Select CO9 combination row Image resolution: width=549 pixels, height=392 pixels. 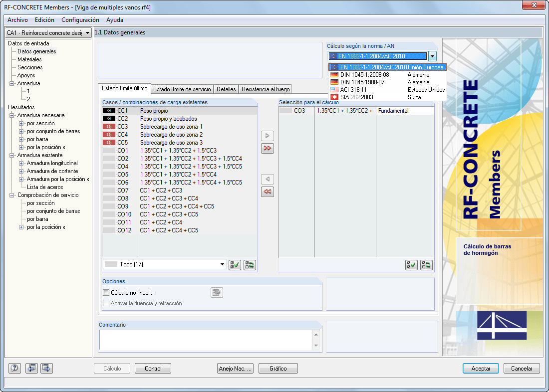pyautogui.click(x=180, y=206)
